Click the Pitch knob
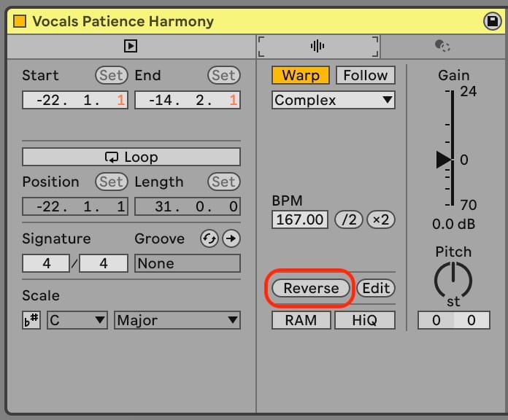This screenshot has width=508, height=420. [x=453, y=280]
